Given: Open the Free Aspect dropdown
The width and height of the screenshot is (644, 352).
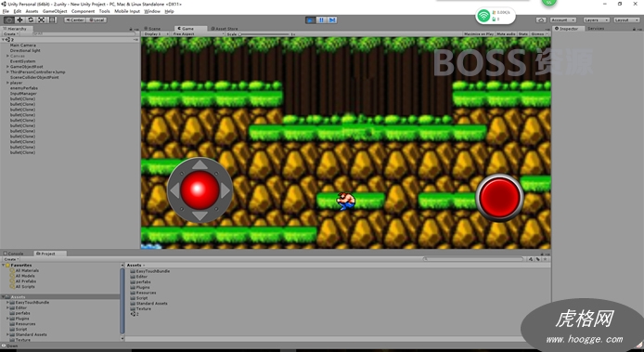Looking at the screenshot, I should 198,33.
